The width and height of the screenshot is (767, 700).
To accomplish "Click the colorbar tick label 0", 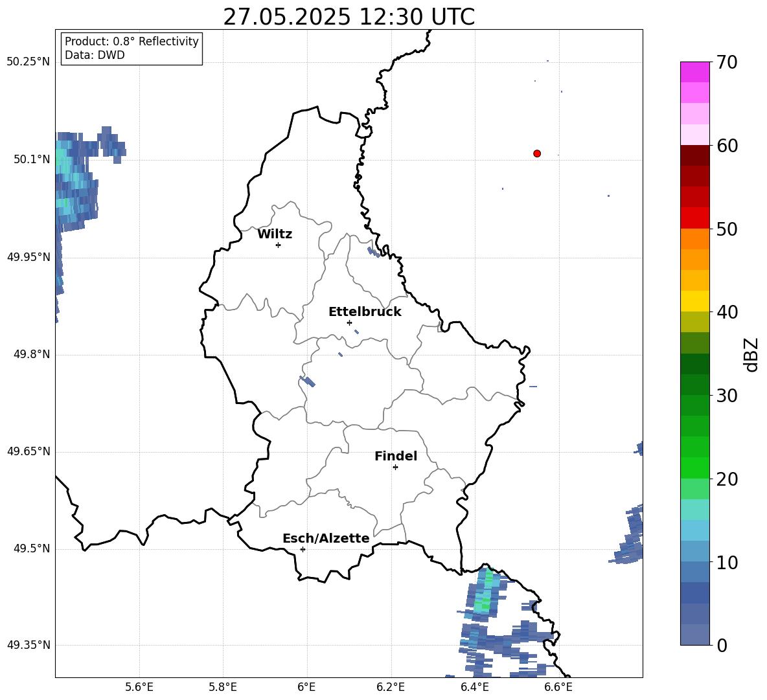I will (722, 646).
